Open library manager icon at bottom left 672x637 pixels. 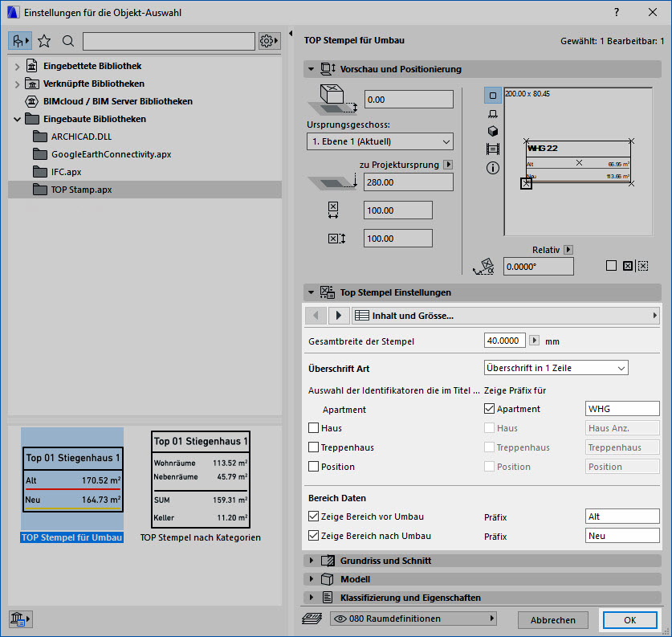20,619
